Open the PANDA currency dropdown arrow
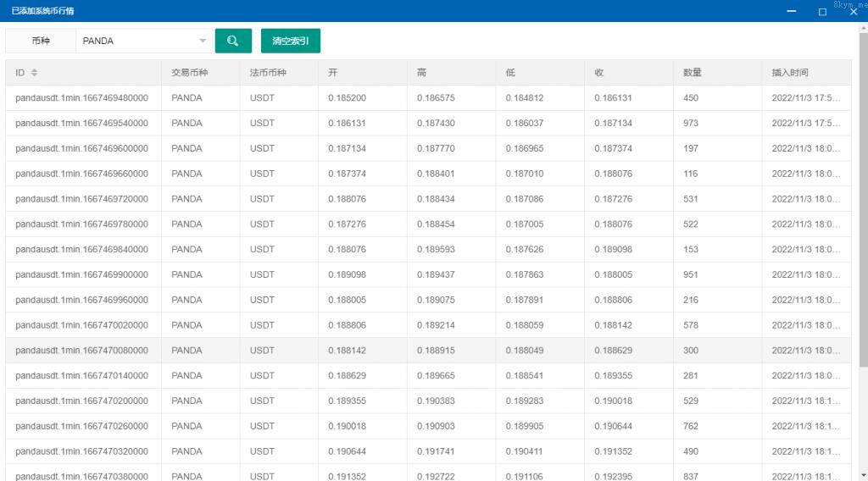Viewport: 868px width, 481px height. click(x=203, y=41)
